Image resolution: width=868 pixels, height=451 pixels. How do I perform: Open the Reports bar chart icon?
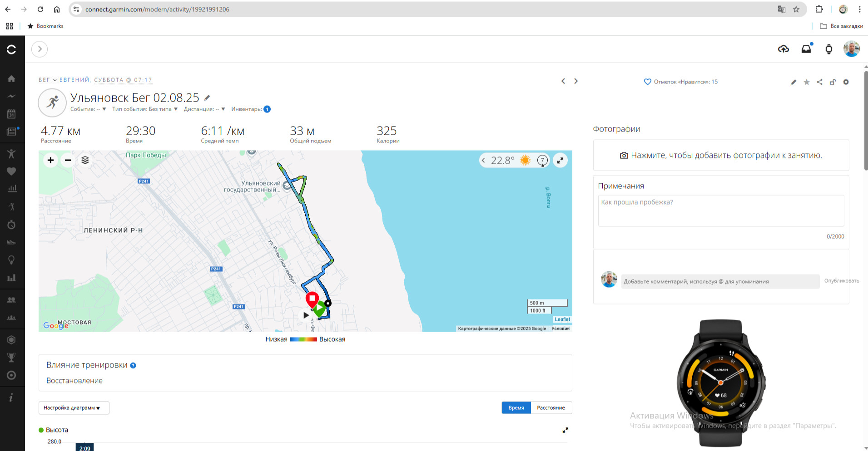point(11,278)
